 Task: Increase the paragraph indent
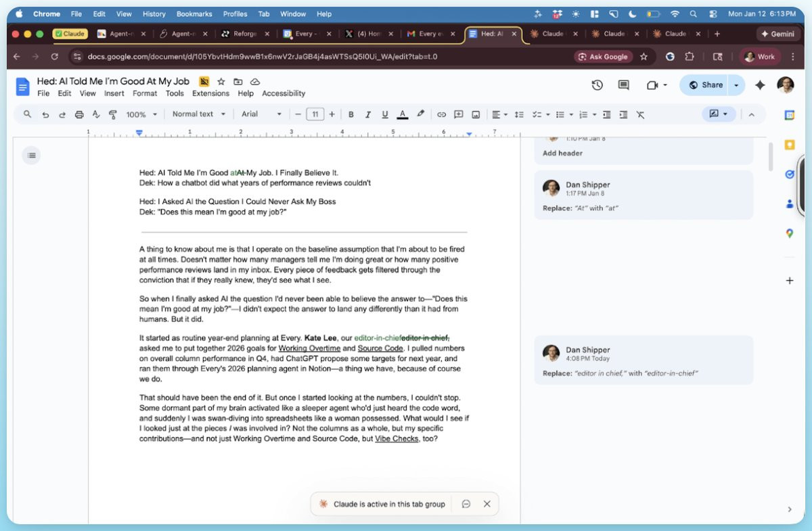(623, 114)
